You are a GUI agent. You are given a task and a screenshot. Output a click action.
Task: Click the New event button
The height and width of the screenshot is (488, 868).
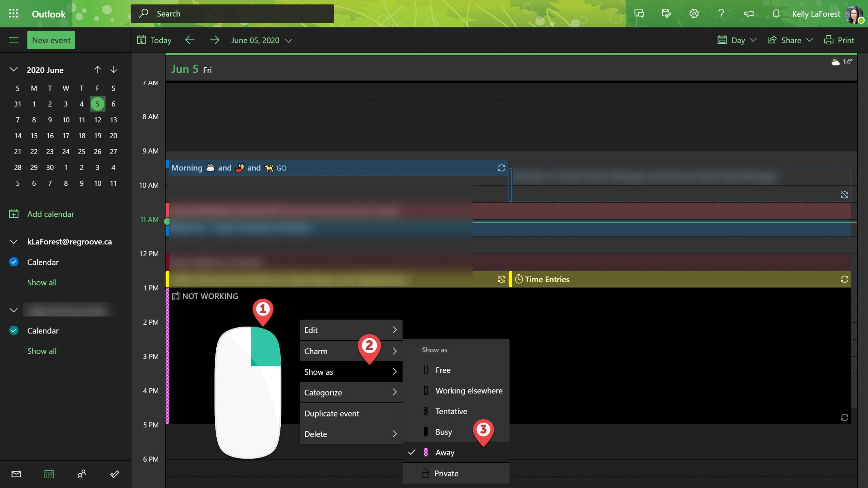pyautogui.click(x=51, y=40)
